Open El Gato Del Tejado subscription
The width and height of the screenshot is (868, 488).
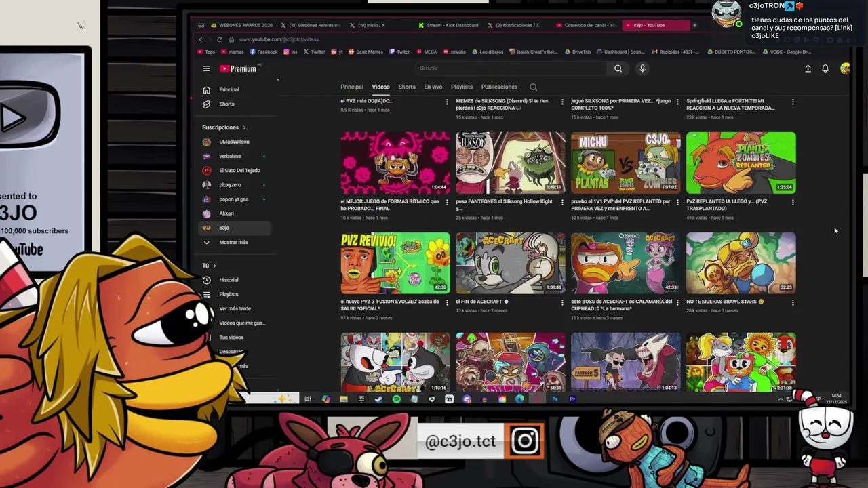(x=239, y=170)
